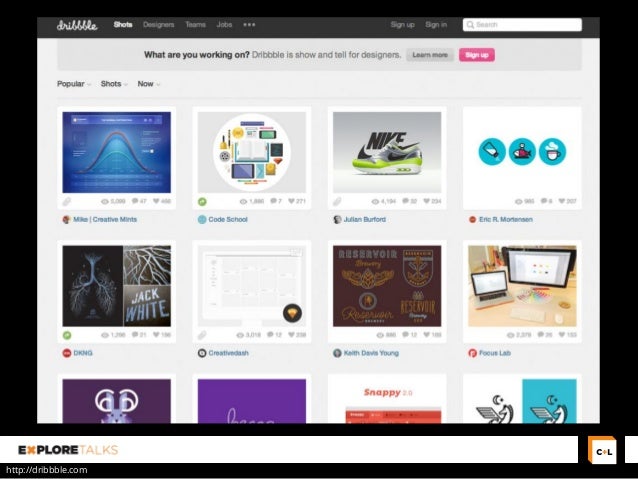638x479 pixels.
Task: Open the Snappy 2.0 shot thumbnail
Action: [x=387, y=401]
